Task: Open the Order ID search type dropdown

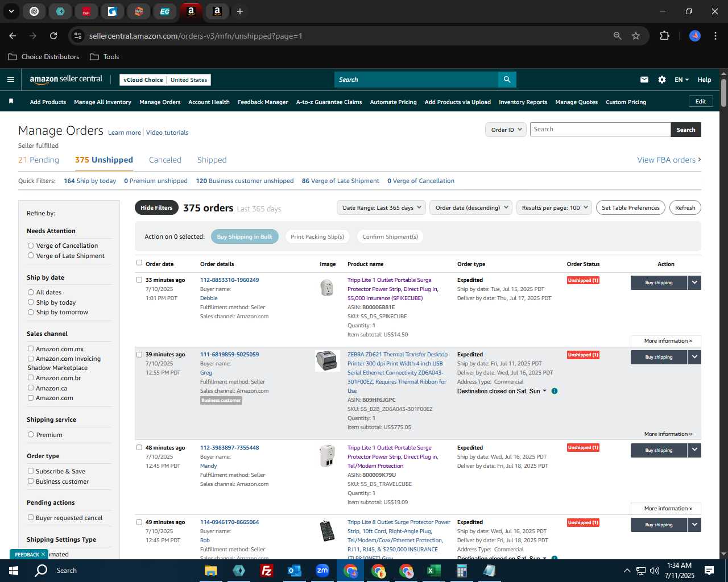Action: click(505, 130)
